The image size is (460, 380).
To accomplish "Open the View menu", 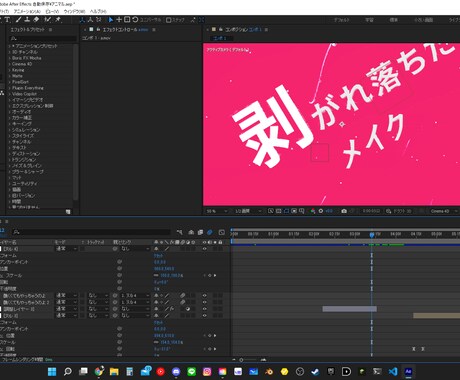I will (52, 11).
